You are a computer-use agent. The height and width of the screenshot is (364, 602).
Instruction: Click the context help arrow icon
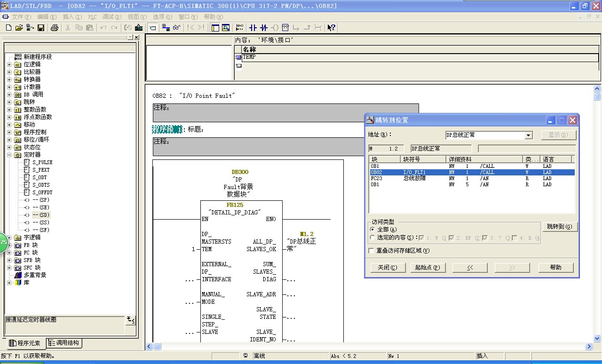332,28
